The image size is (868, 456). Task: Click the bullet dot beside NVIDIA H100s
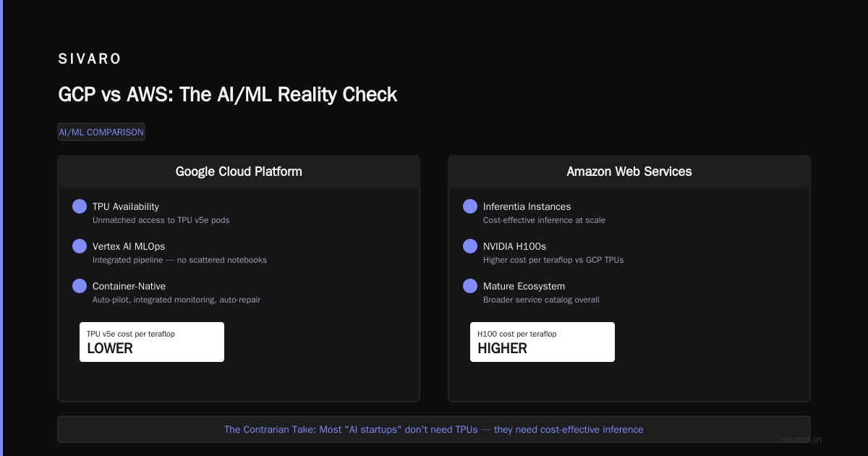(x=470, y=246)
